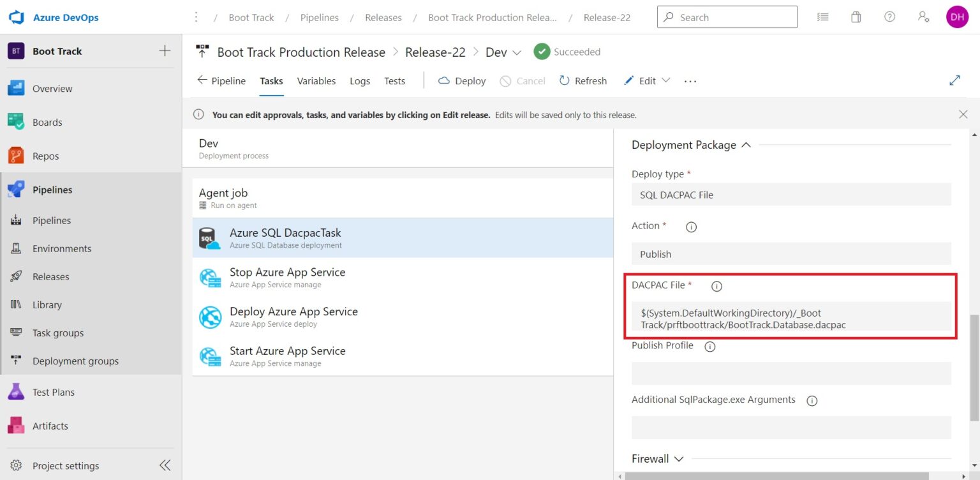Screen dimensions: 980x480
Task: Open Deployment groups
Action: pyautogui.click(x=75, y=361)
